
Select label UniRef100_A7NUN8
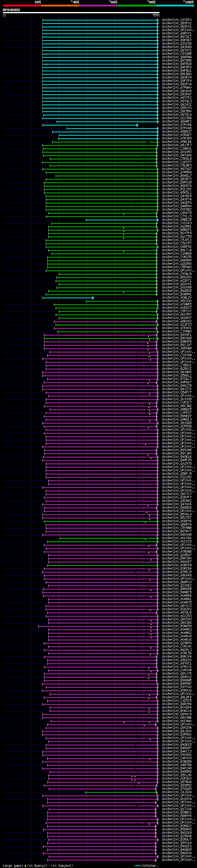pyautogui.click(x=177, y=551)
